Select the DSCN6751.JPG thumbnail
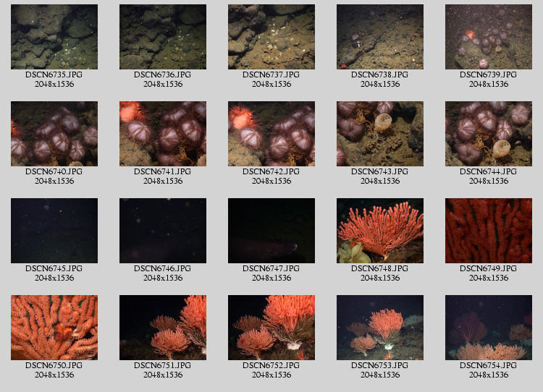Screen dimensions: 543x392 click(x=163, y=328)
